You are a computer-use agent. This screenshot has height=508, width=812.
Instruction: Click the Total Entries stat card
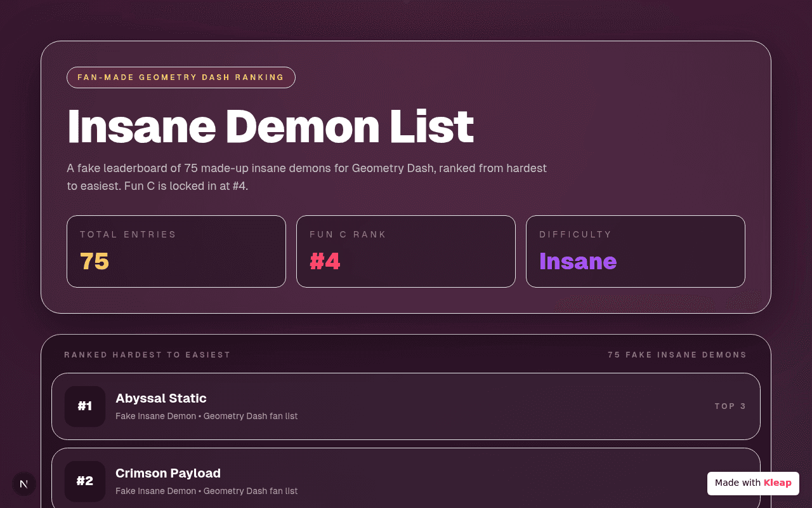pyautogui.click(x=176, y=251)
